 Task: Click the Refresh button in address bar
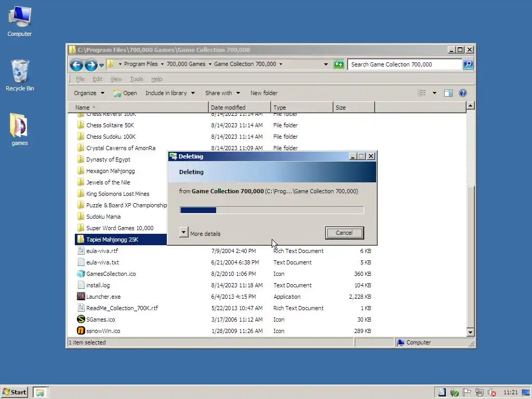coord(339,64)
